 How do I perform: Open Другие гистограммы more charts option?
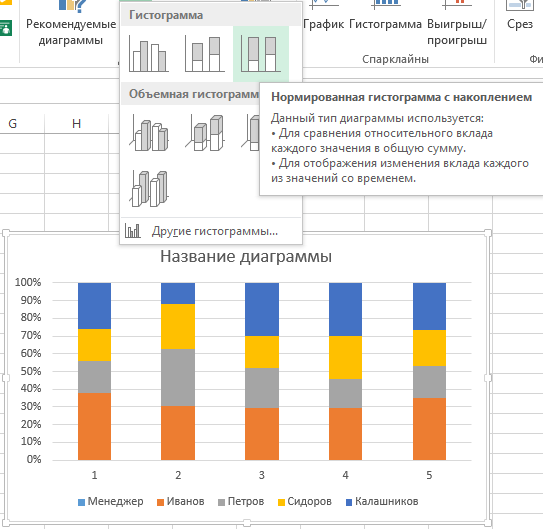coord(211,231)
